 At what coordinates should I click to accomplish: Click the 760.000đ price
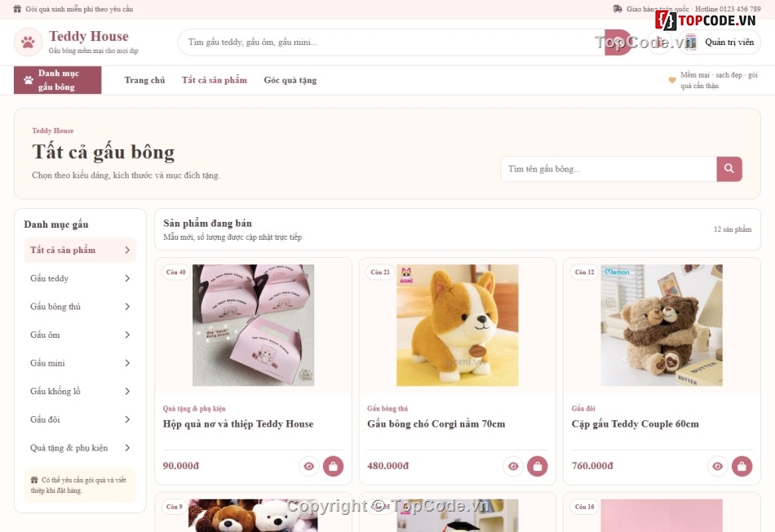[592, 466]
